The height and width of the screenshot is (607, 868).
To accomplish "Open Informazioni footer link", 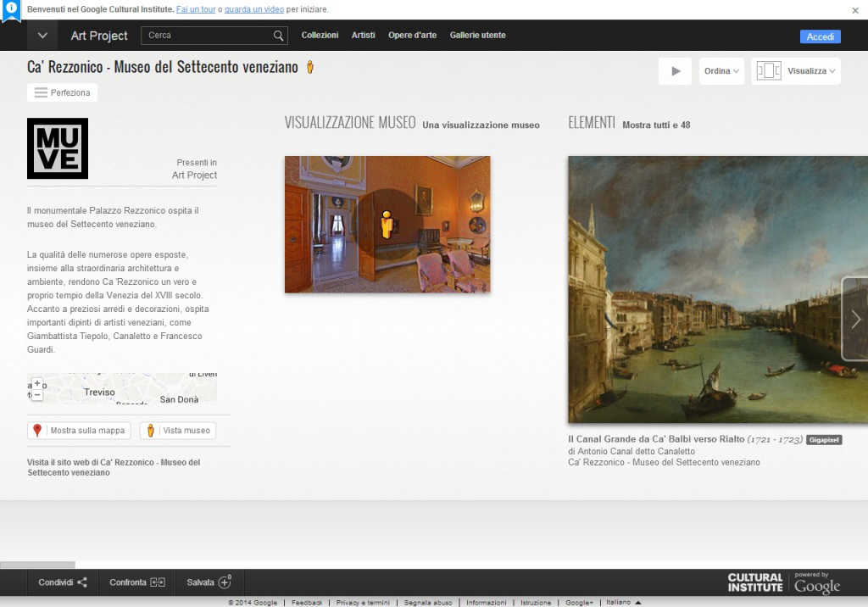I will pyautogui.click(x=486, y=603).
